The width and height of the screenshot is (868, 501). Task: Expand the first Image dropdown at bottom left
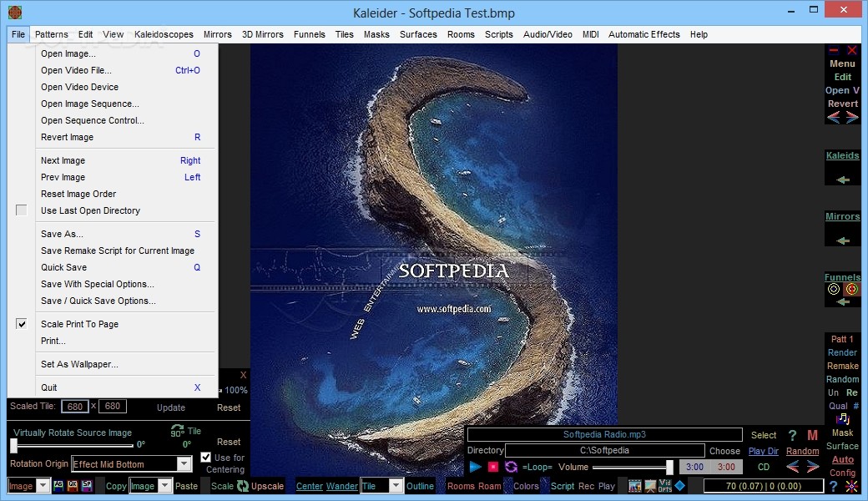[x=43, y=486]
